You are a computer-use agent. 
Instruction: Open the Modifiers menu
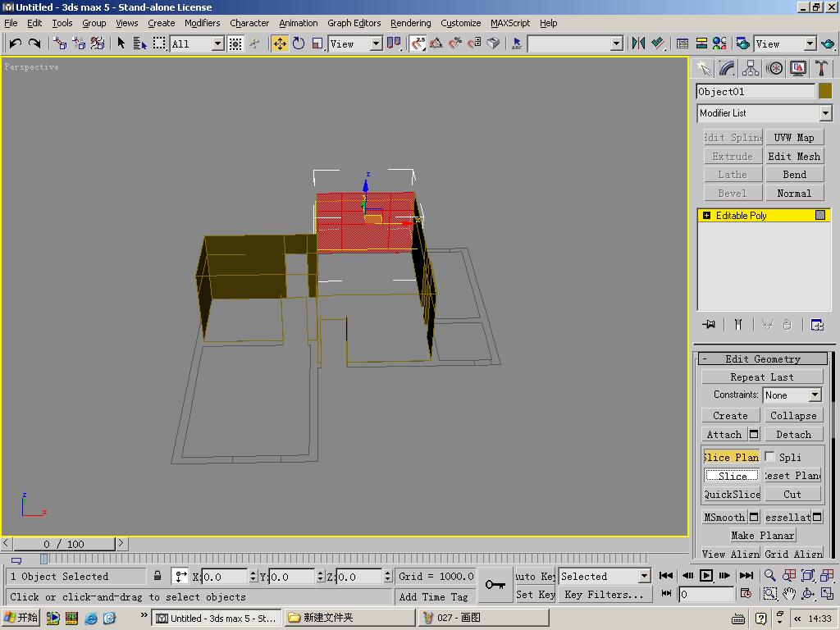[x=202, y=23]
